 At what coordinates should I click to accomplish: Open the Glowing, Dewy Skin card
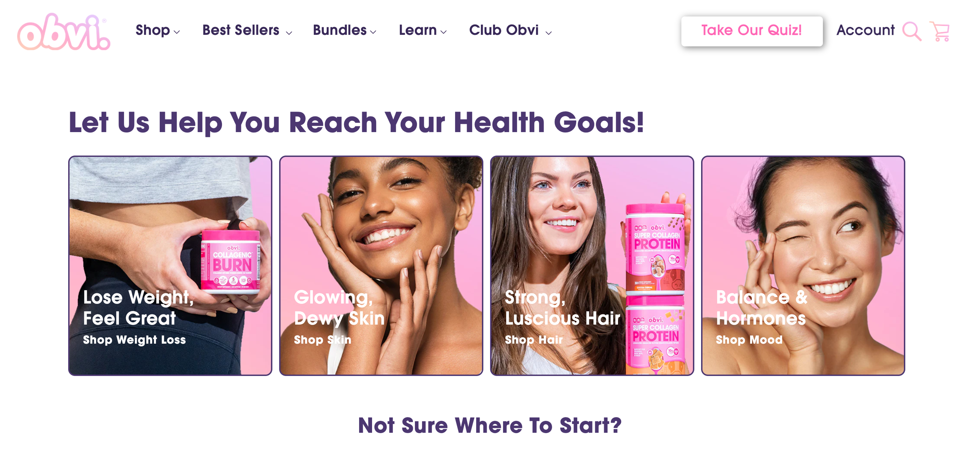[x=381, y=266]
